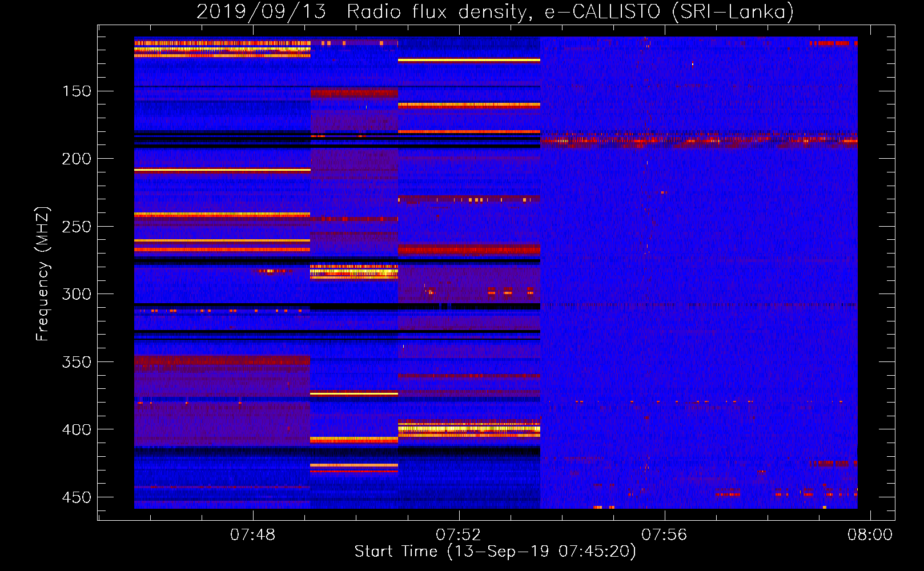Click the 200 frequency tick label
The image size is (924, 571).
point(77,159)
